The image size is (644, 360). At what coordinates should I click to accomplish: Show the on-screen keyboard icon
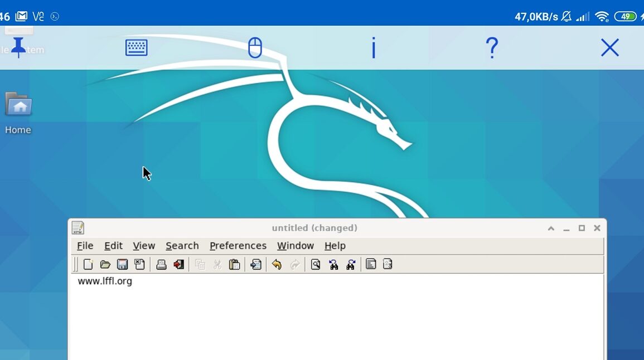[137, 47]
